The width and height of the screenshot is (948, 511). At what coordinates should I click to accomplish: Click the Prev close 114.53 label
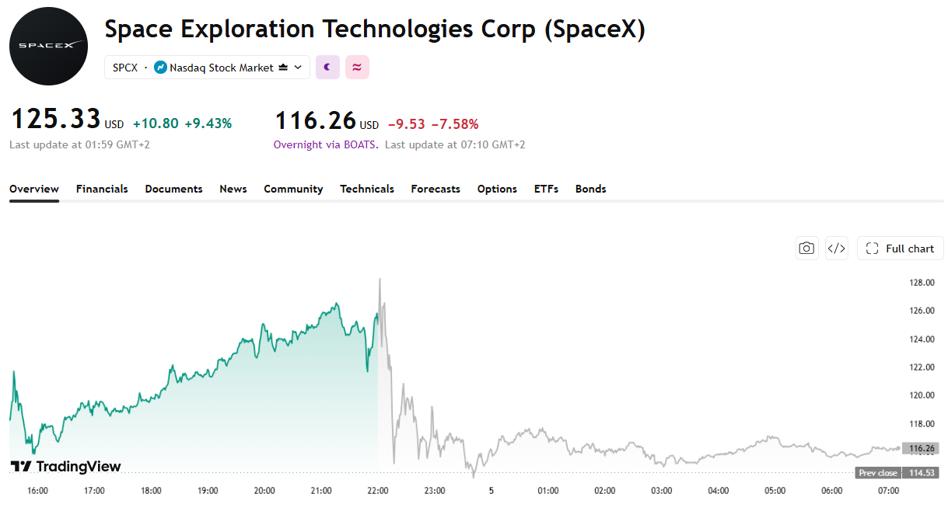coord(898,473)
